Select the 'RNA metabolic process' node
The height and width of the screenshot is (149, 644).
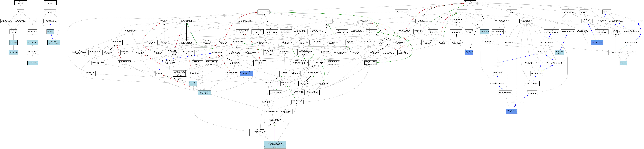(320, 63)
